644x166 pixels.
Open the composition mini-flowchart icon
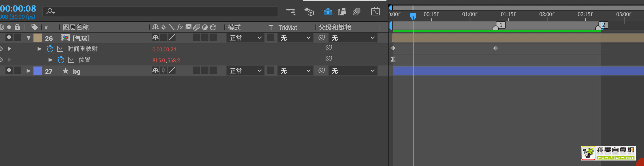(291, 12)
